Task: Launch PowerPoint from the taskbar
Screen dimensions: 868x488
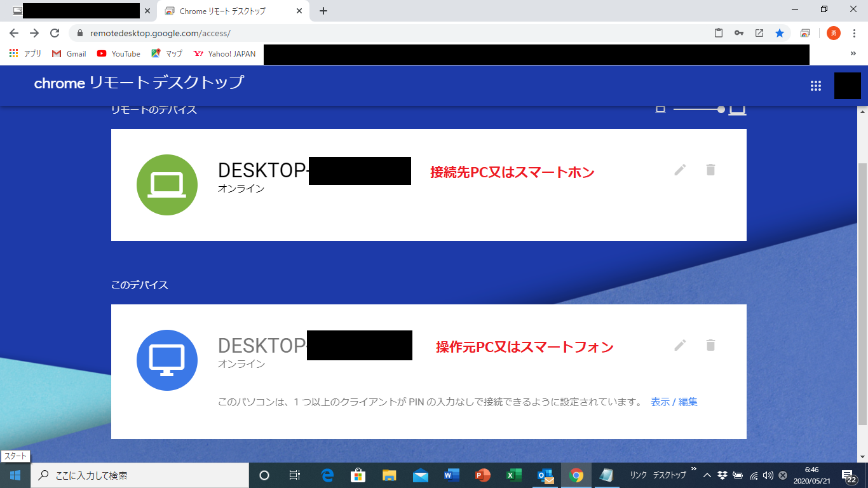Action: tap(483, 475)
